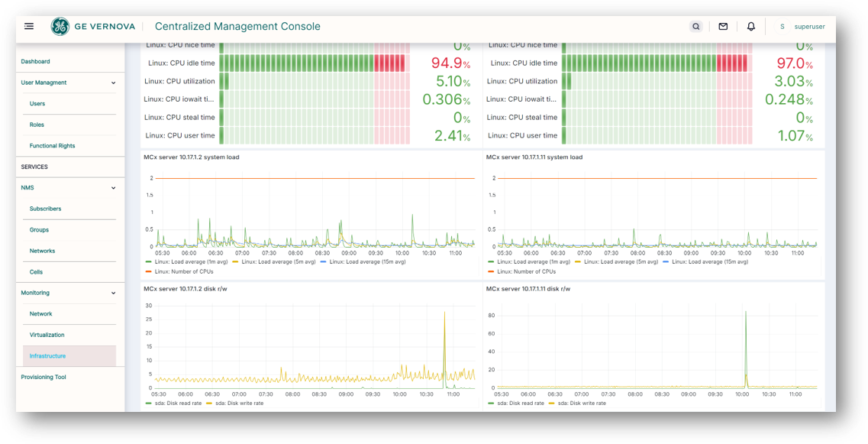Toggle Number of CPUs legend for 10.17.1.2

[184, 271]
